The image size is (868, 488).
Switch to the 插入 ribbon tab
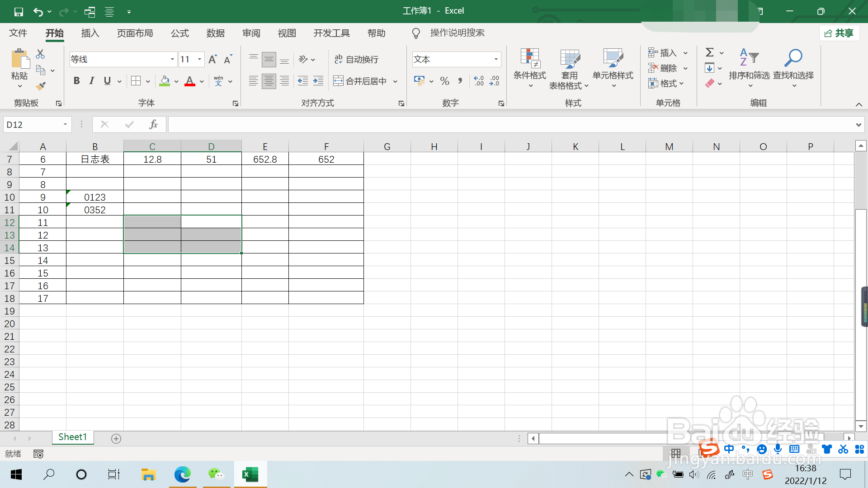90,33
